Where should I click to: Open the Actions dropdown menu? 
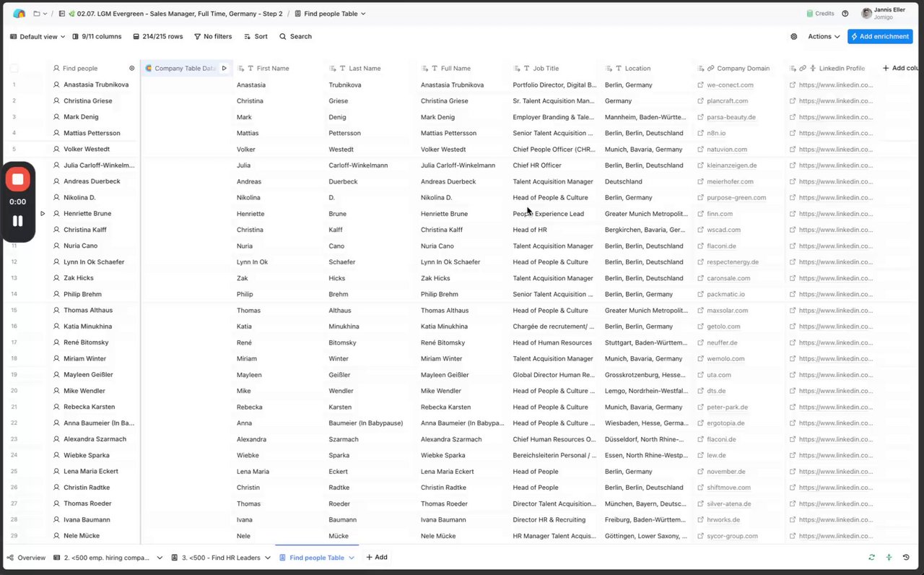click(x=824, y=36)
